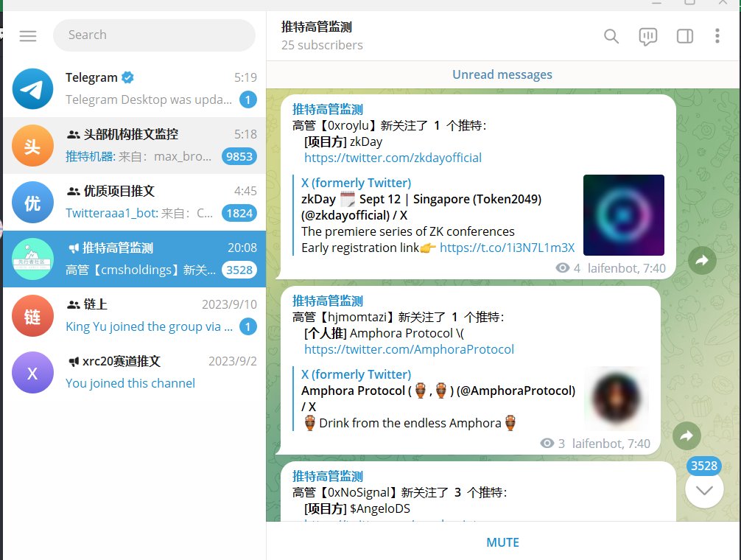Click views eye icon on Amphora message

click(547, 444)
